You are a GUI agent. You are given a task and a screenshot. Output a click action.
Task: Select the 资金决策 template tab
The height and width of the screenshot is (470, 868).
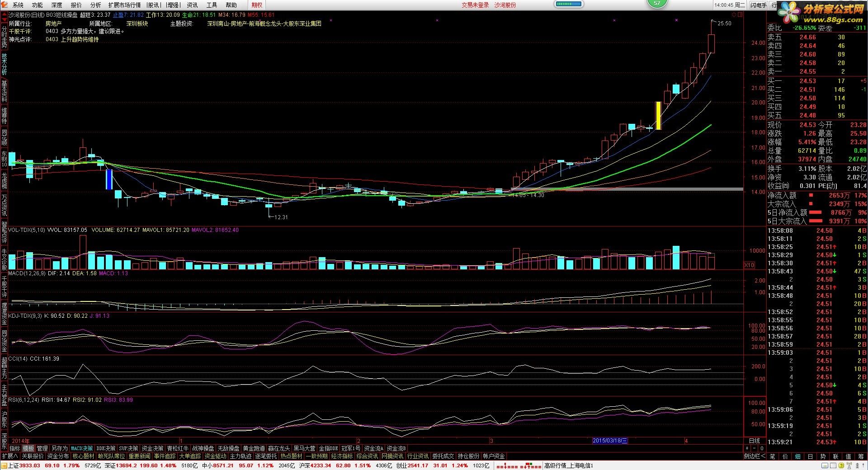[152, 448]
